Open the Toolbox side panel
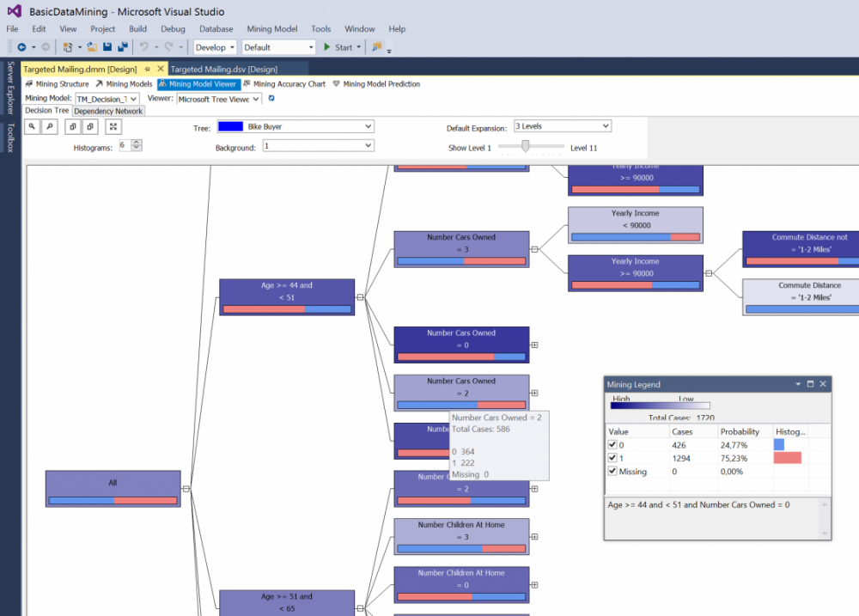This screenshot has height=616, width=859. pos(10,137)
